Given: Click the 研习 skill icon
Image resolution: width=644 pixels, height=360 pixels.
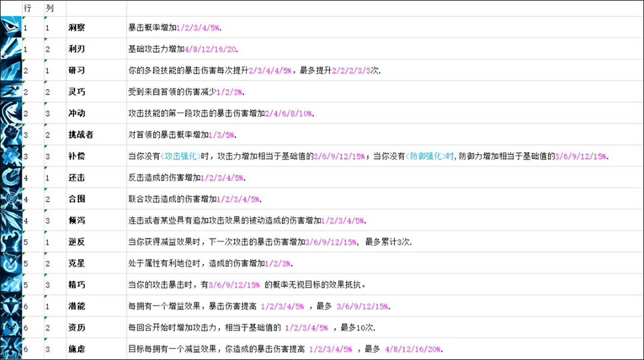Looking at the screenshot, I should (11, 70).
